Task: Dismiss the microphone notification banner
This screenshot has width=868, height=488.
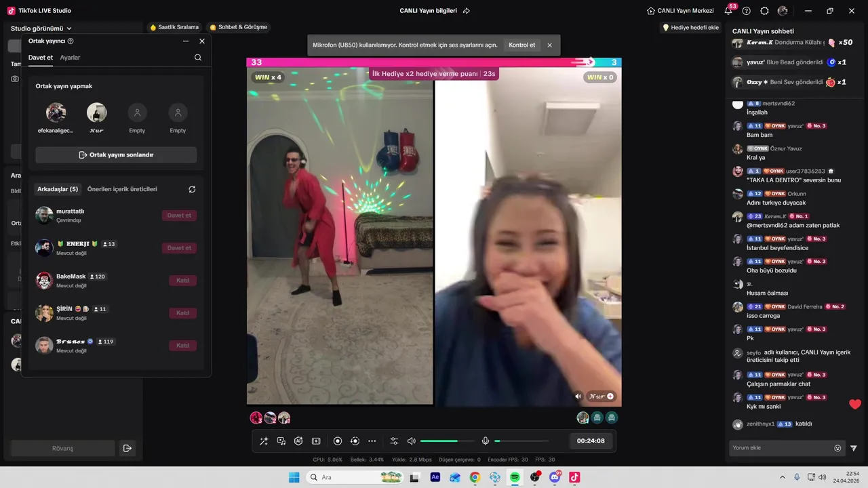Action: [x=550, y=45]
